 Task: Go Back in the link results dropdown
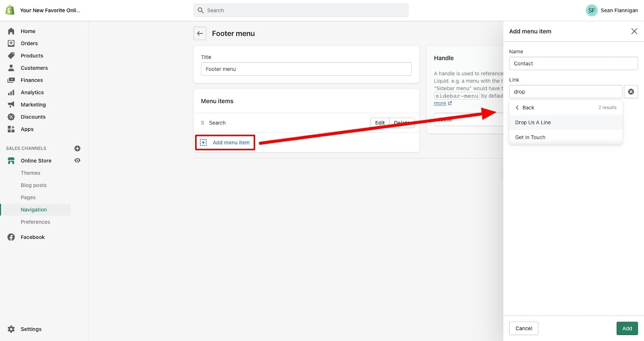(x=525, y=108)
